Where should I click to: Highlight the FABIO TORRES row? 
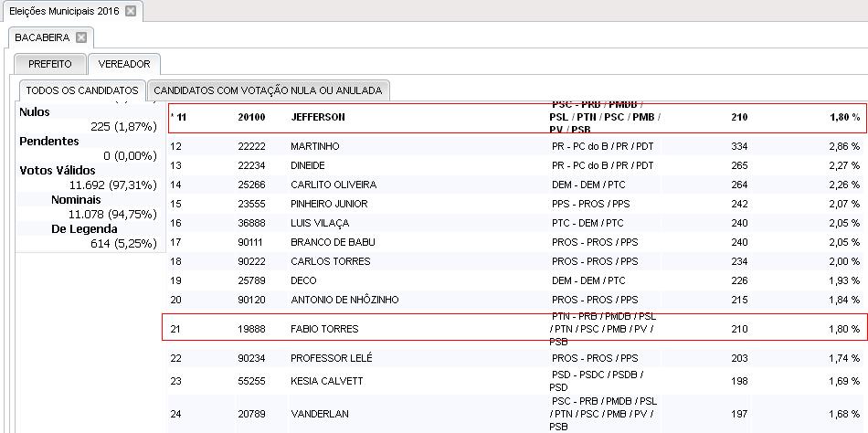[324, 329]
